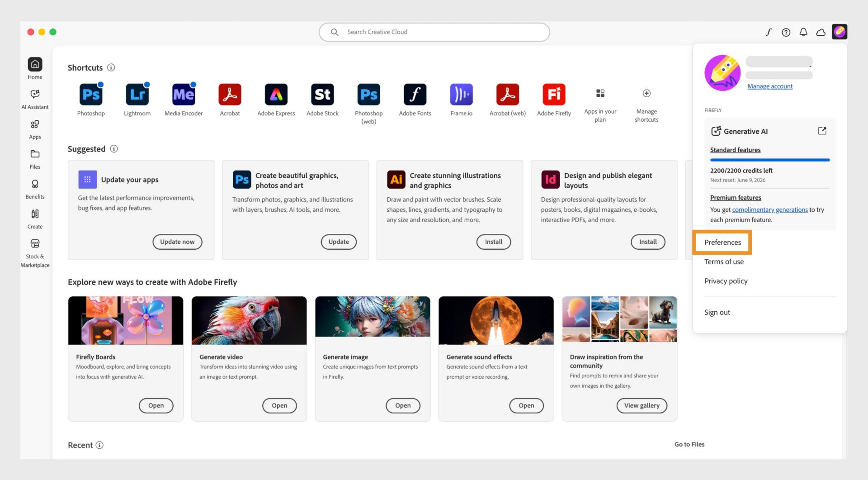Click the 'Next reset: June 9, 2026' text

pyautogui.click(x=737, y=180)
